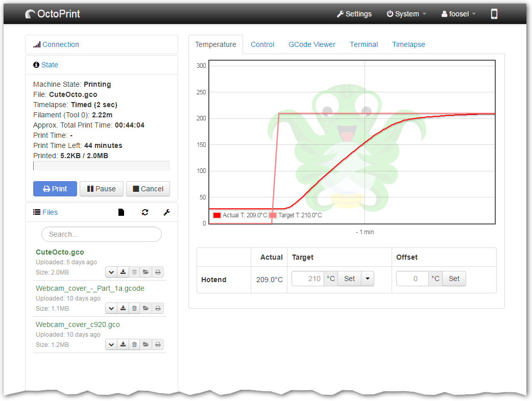The width and height of the screenshot is (532, 401).
Task: Switch to the GCode Viewer tab
Action: tap(311, 44)
